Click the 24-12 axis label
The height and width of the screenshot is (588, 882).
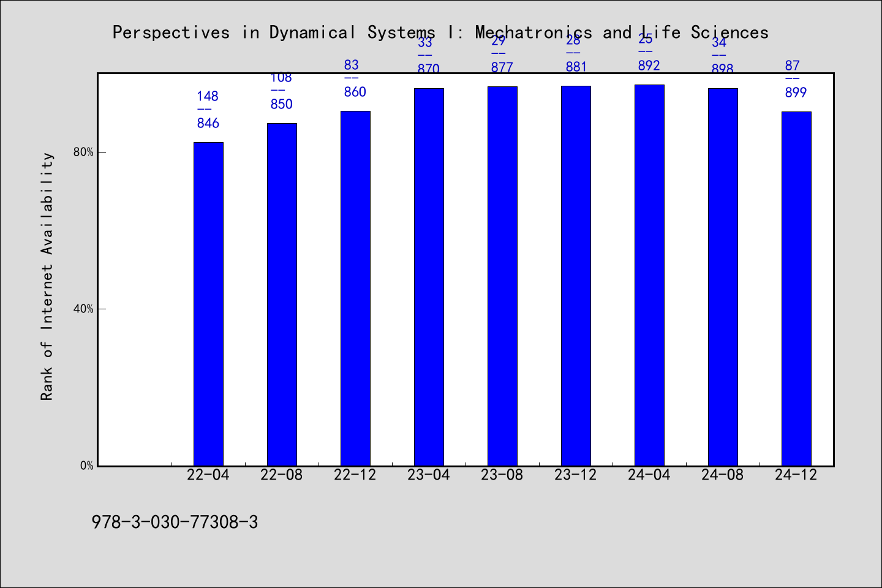pyautogui.click(x=796, y=475)
